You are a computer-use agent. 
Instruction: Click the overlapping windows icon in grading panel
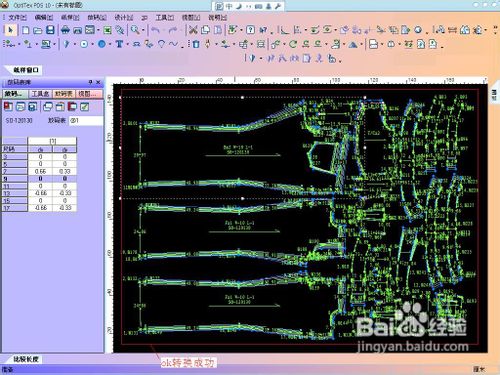48,107
